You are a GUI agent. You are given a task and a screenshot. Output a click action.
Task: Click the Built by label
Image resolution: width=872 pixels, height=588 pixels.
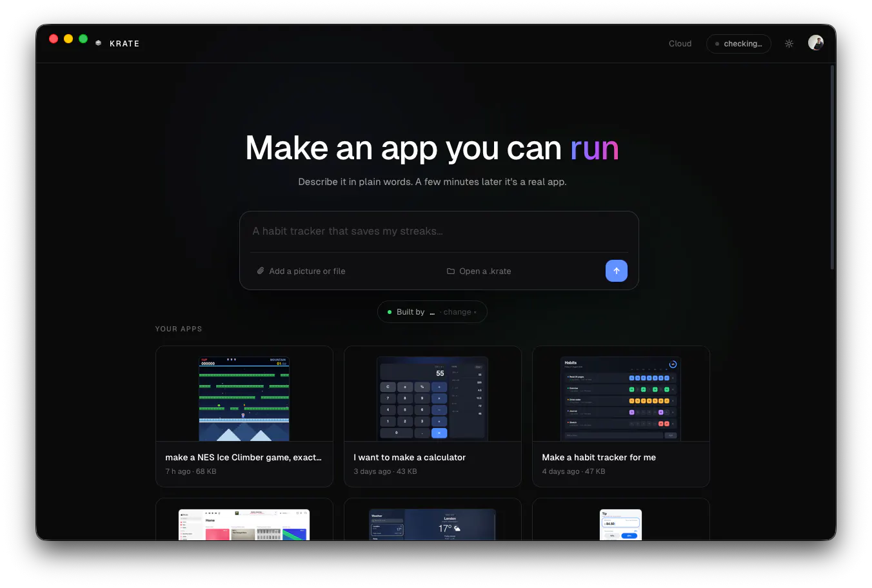coord(410,312)
